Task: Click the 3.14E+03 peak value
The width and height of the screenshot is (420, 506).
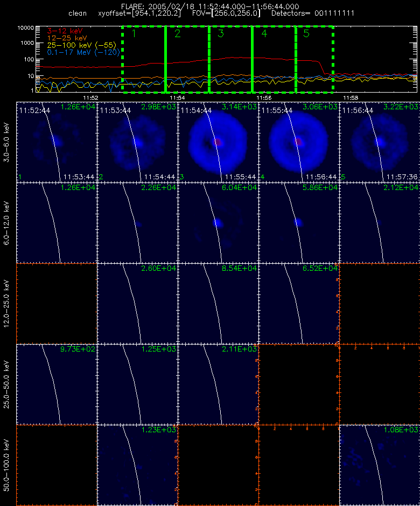Action: pyautogui.click(x=239, y=107)
